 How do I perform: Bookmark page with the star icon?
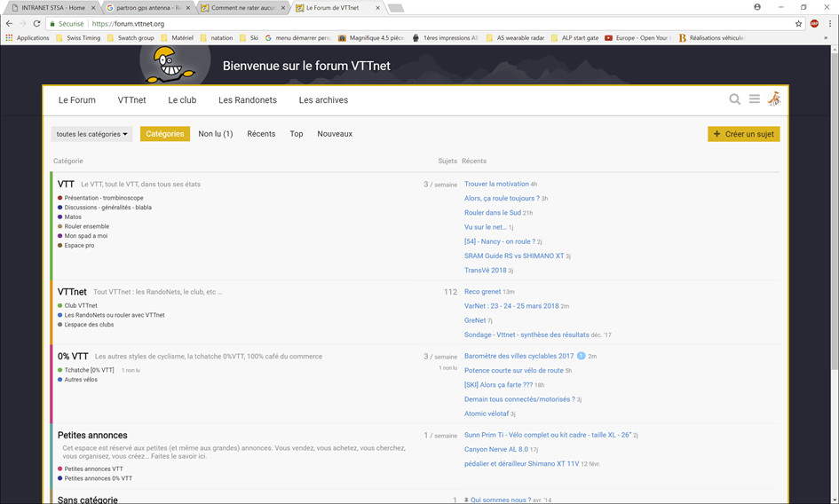tap(798, 24)
